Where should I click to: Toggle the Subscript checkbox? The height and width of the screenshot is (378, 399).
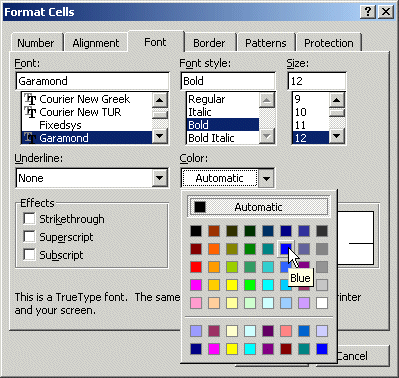tap(29, 255)
